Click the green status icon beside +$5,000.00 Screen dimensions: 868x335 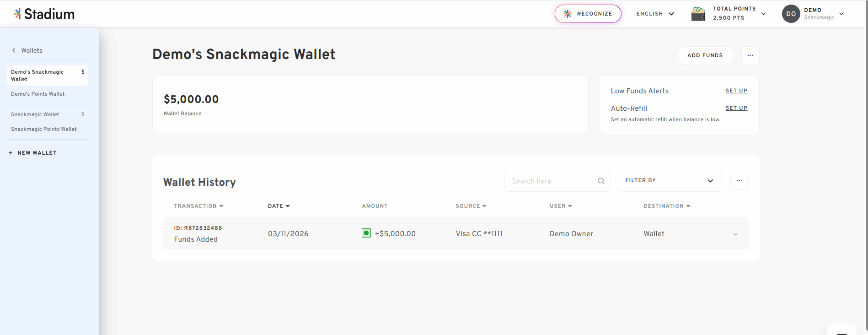point(366,233)
